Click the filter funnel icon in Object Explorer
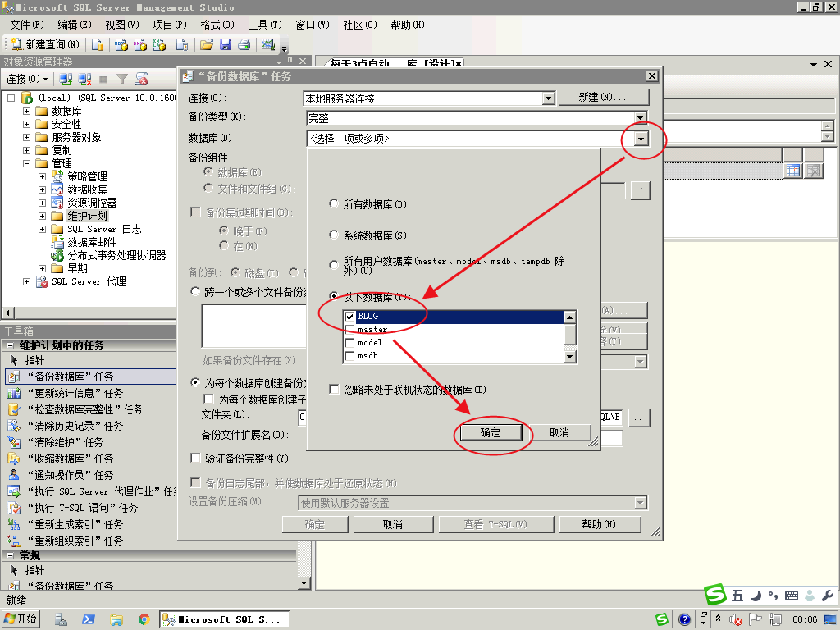Image resolution: width=840 pixels, height=630 pixels. coord(122,80)
